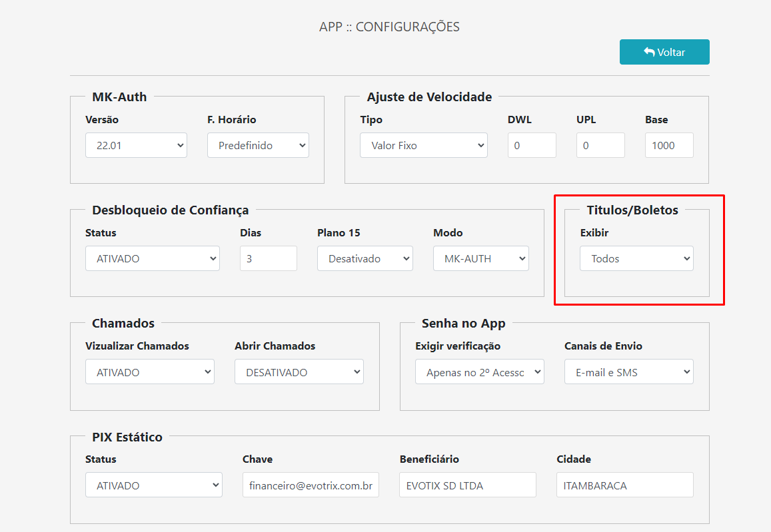Screen dimensions: 771x532
Task: Select the Base field showing 1000
Action: [669, 144]
